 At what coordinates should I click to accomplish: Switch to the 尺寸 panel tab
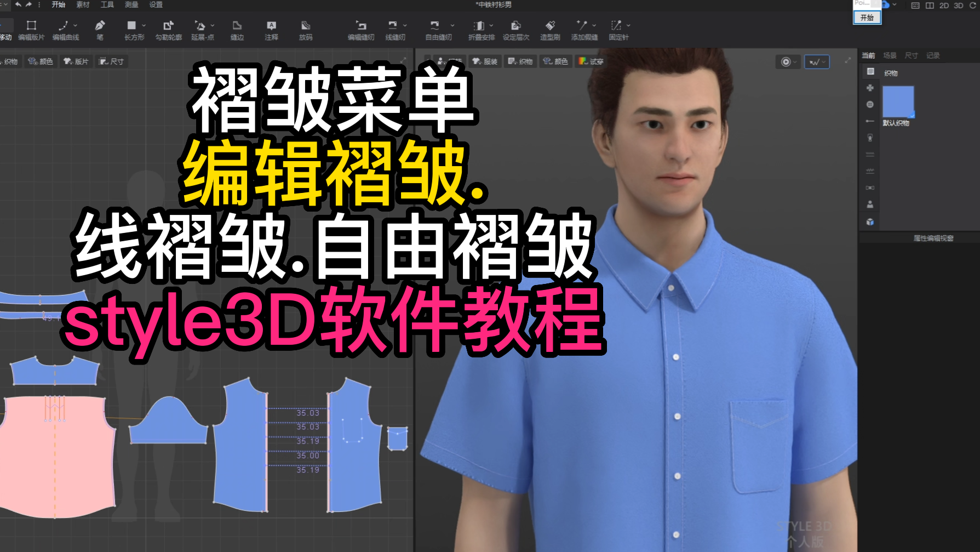pos(911,55)
